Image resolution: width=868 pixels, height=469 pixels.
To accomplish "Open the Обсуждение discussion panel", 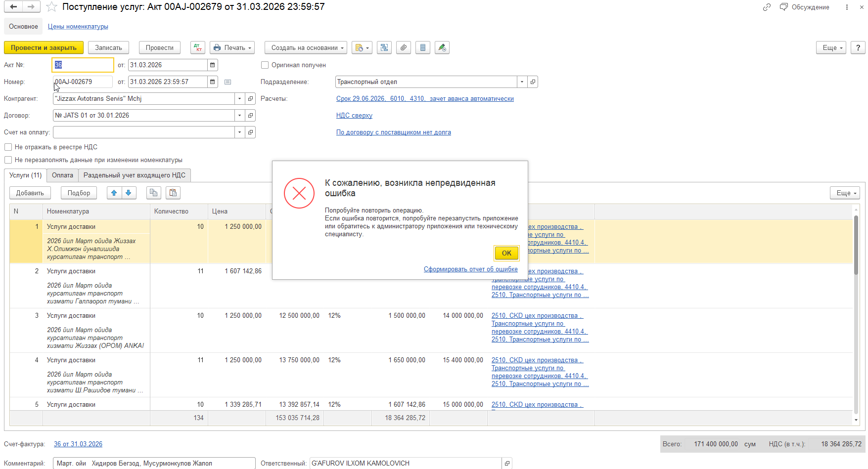I will [x=805, y=7].
